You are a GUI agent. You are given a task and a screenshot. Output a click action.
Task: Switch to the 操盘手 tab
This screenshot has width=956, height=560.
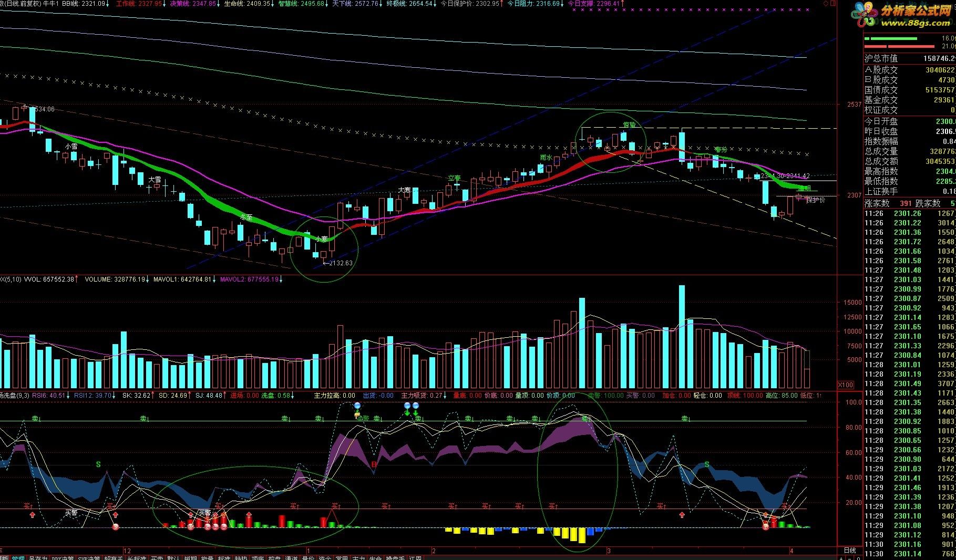point(395,558)
